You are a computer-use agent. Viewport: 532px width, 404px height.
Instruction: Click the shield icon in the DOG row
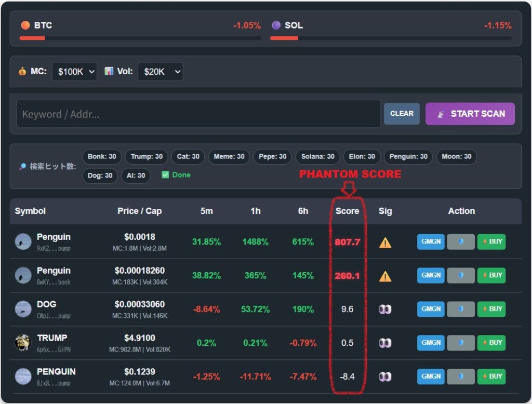[x=461, y=309]
